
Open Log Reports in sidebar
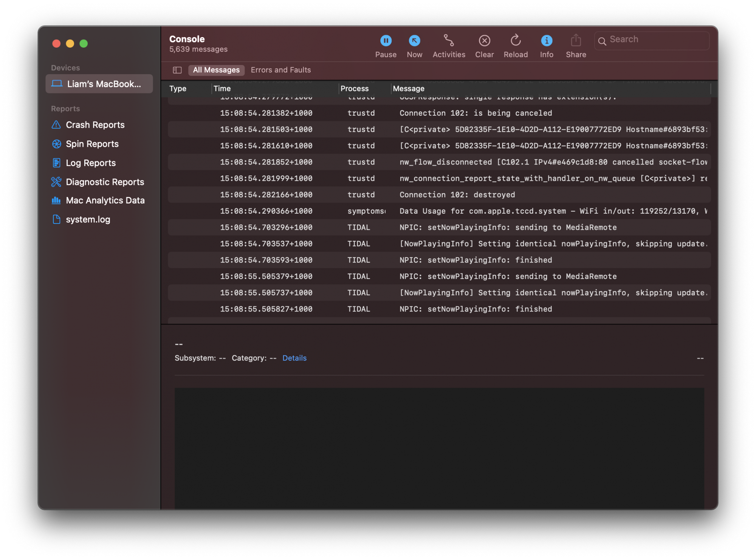tap(91, 163)
